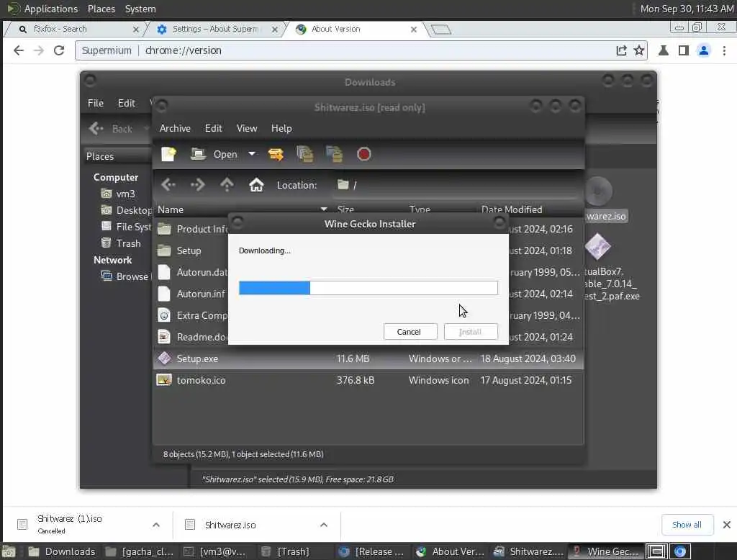This screenshot has height=560, width=737.
Task: Click the extract archive icon
Action: coord(276,154)
